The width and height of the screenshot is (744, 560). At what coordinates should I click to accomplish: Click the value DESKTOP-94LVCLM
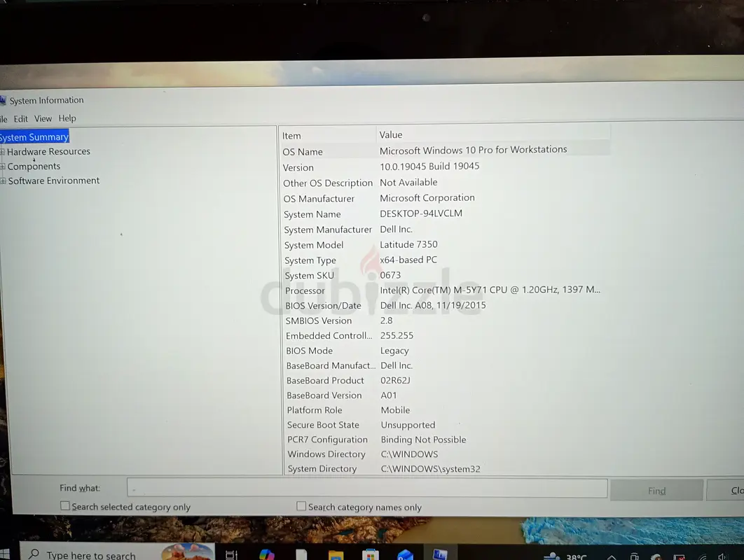pyautogui.click(x=421, y=213)
